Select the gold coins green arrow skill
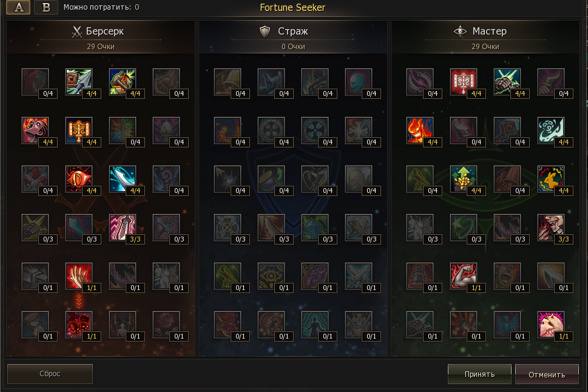 coord(464,179)
